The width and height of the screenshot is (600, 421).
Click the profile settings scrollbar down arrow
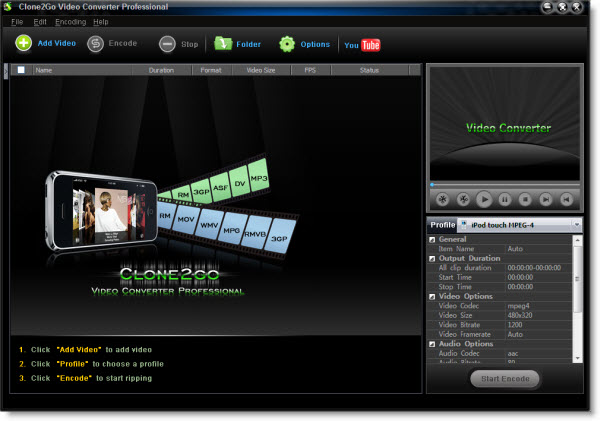coord(577,358)
